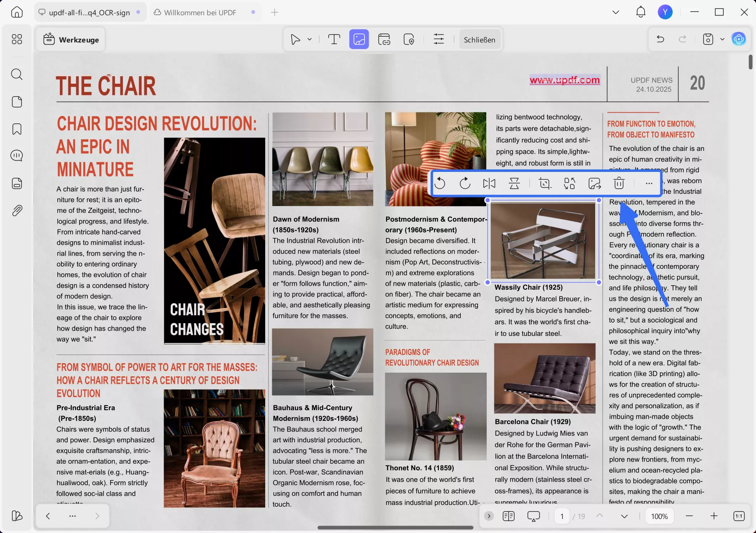Toggle the image edit tool
The height and width of the screenshot is (533, 756).
(x=359, y=40)
